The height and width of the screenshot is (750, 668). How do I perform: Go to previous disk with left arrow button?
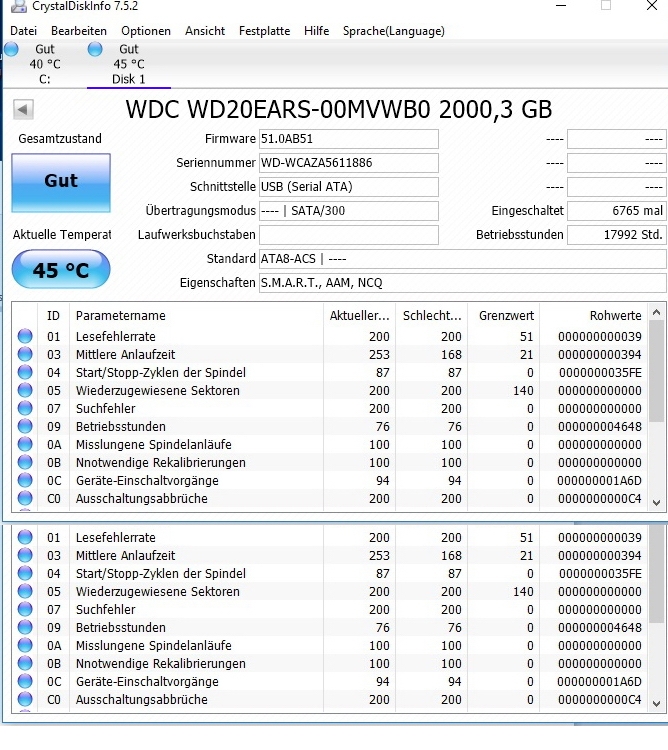point(23,110)
